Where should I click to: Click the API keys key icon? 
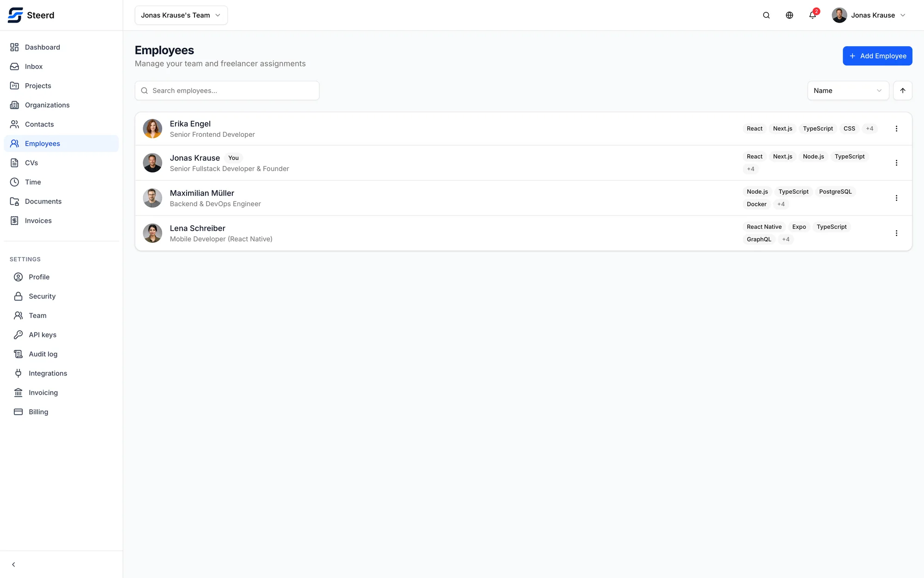click(18, 335)
